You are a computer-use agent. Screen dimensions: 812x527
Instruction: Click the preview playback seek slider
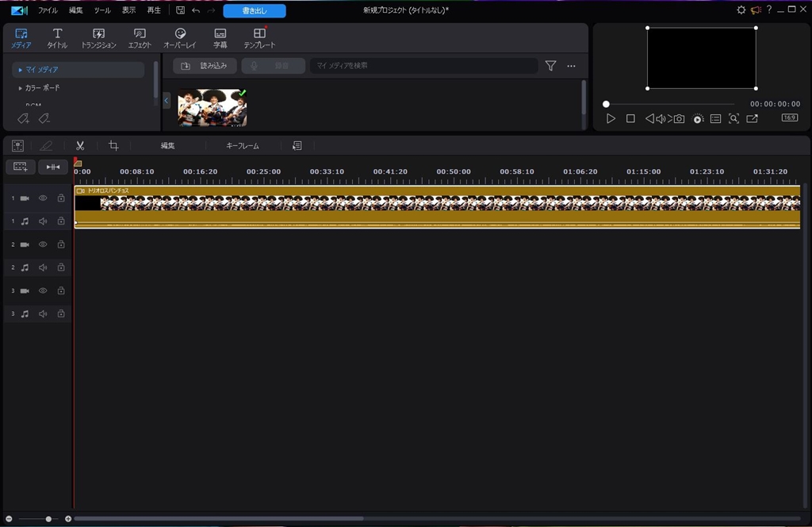(669, 104)
